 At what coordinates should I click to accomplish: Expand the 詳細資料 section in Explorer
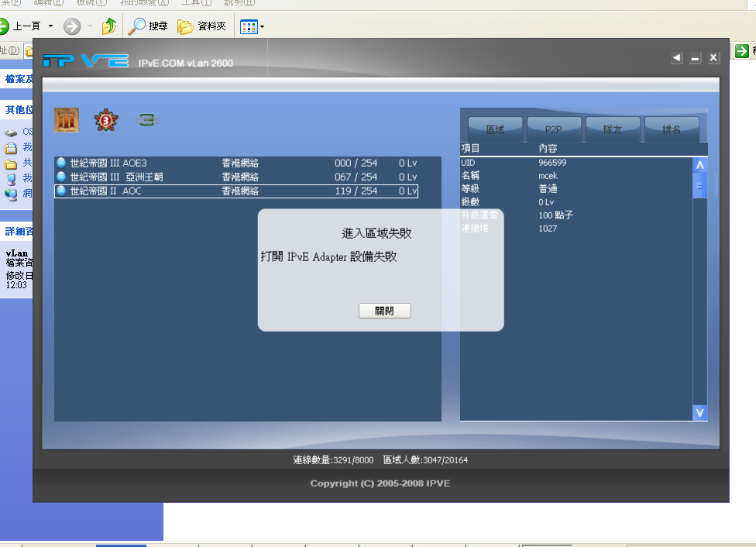19,232
